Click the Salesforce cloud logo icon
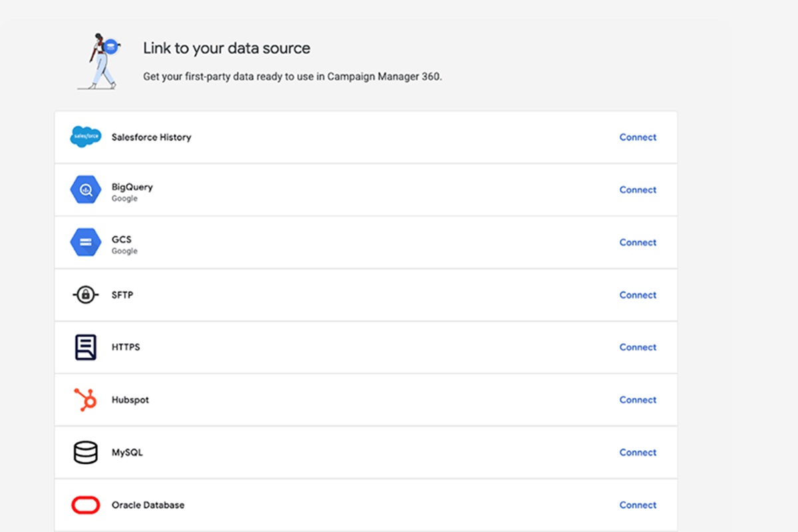 [x=86, y=137]
